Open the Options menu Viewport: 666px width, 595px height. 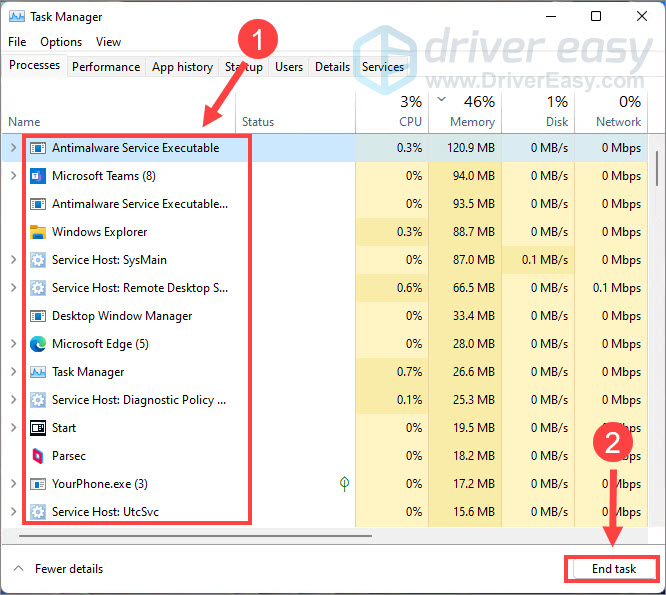(x=61, y=42)
